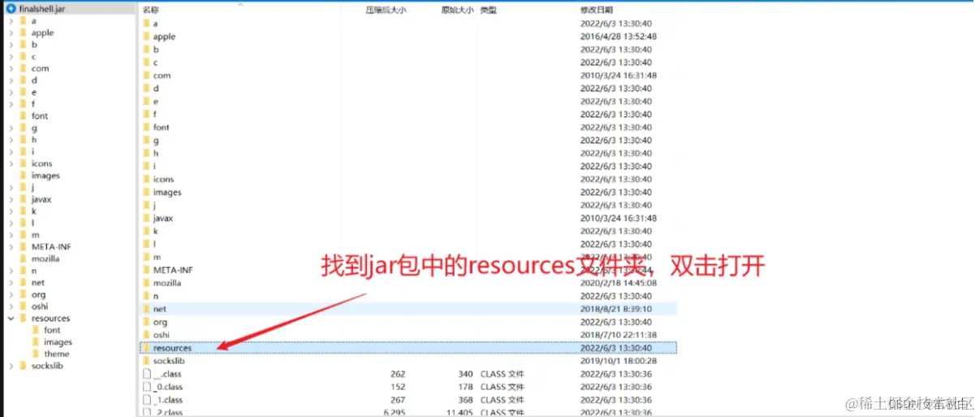
Task: Select the mozilla row name in file list
Action: [167, 284]
